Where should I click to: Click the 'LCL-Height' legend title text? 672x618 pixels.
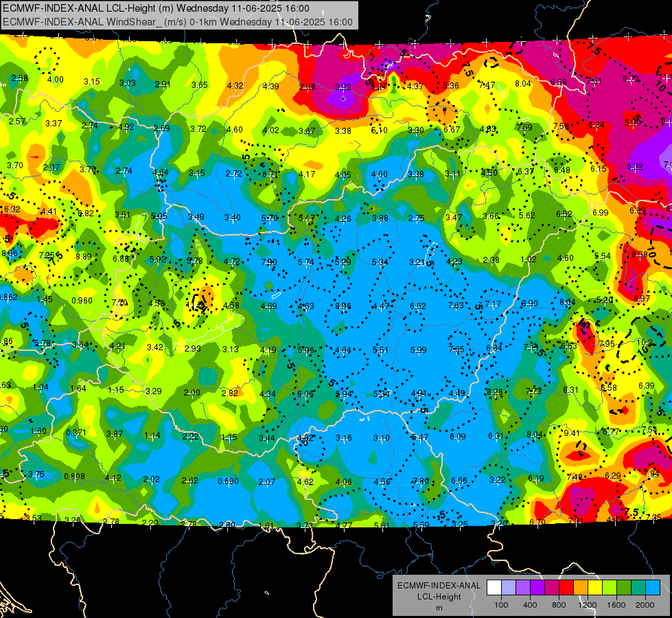click(x=439, y=597)
